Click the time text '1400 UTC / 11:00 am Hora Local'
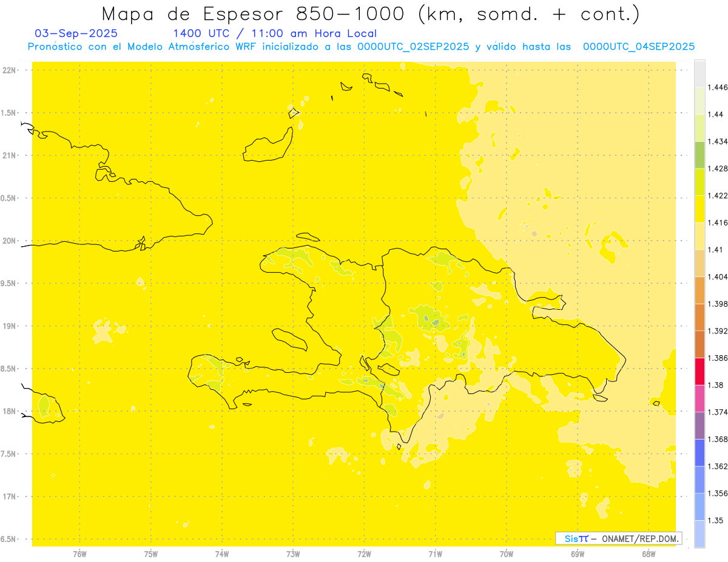728x562 pixels. click(x=275, y=33)
